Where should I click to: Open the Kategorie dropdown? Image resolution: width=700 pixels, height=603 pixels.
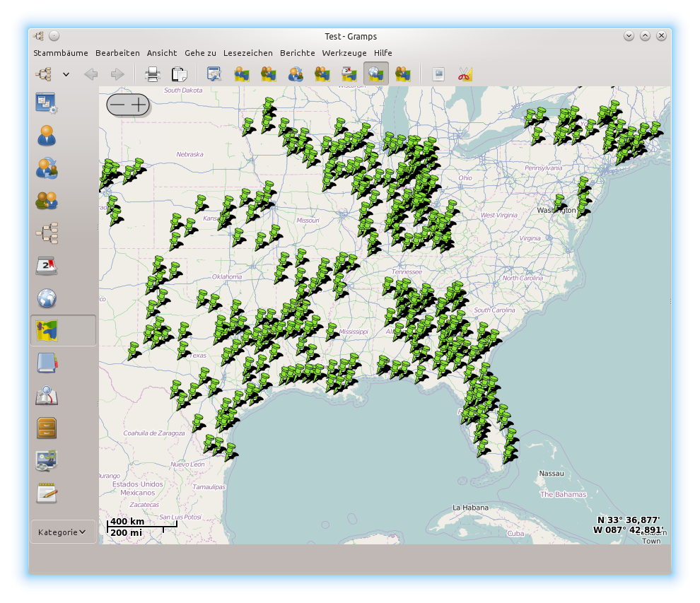point(63,532)
